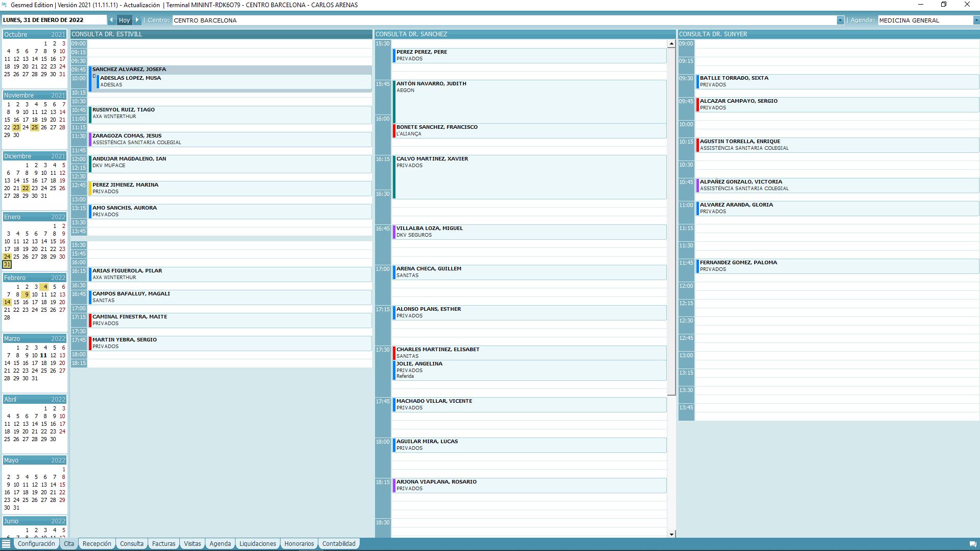This screenshot has height=551, width=980.
Task: Open the Contabilidad tab
Action: (338, 543)
